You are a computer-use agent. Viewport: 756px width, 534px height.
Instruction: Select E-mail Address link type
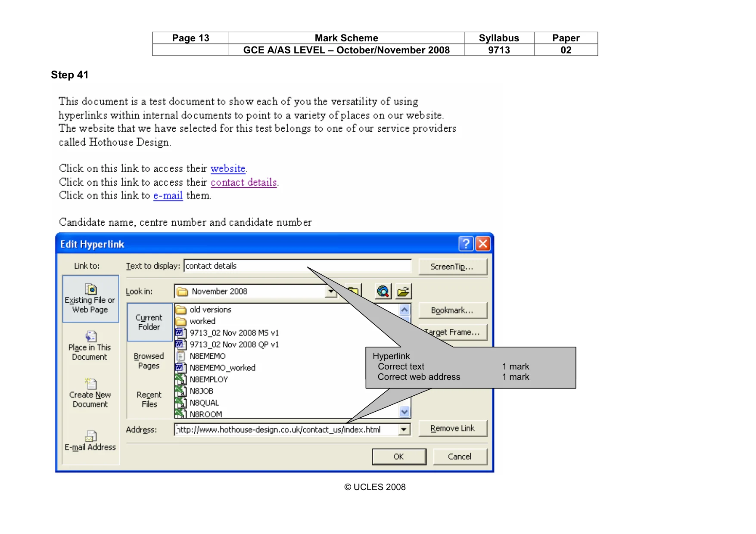(x=90, y=441)
